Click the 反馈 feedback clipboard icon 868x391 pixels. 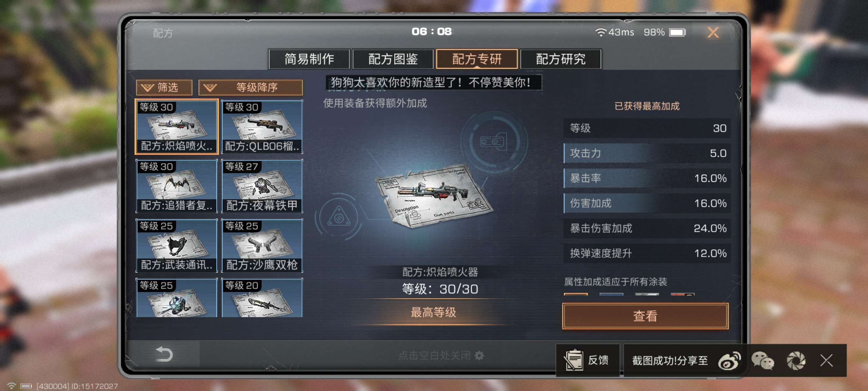pyautogui.click(x=573, y=360)
